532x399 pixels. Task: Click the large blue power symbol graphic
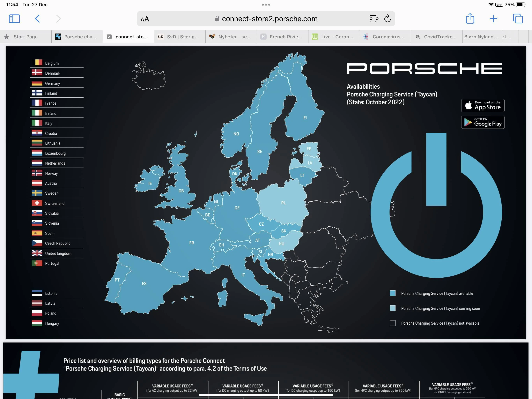436,205
